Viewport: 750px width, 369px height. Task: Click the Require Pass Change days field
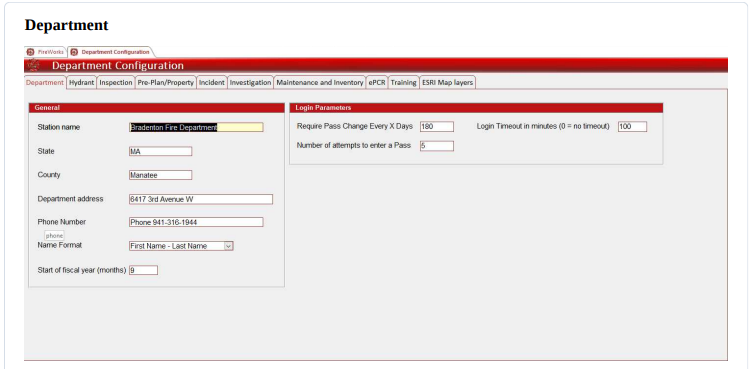437,127
